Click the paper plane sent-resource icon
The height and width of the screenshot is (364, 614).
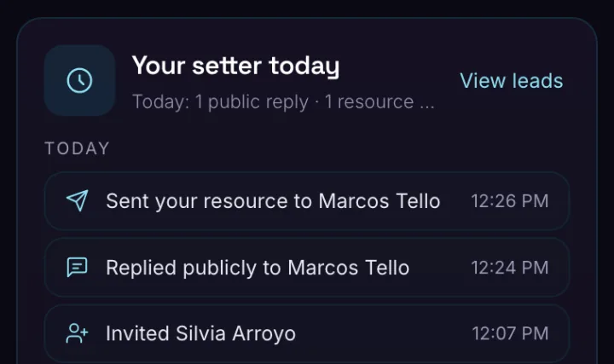coord(77,201)
